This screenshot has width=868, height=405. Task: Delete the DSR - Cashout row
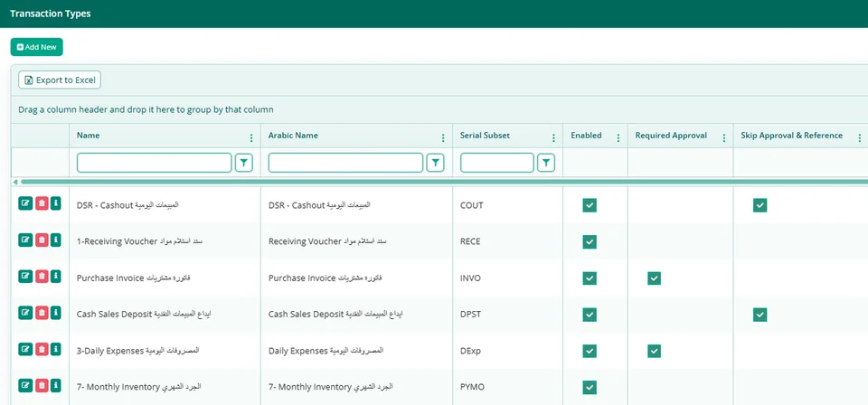point(42,203)
